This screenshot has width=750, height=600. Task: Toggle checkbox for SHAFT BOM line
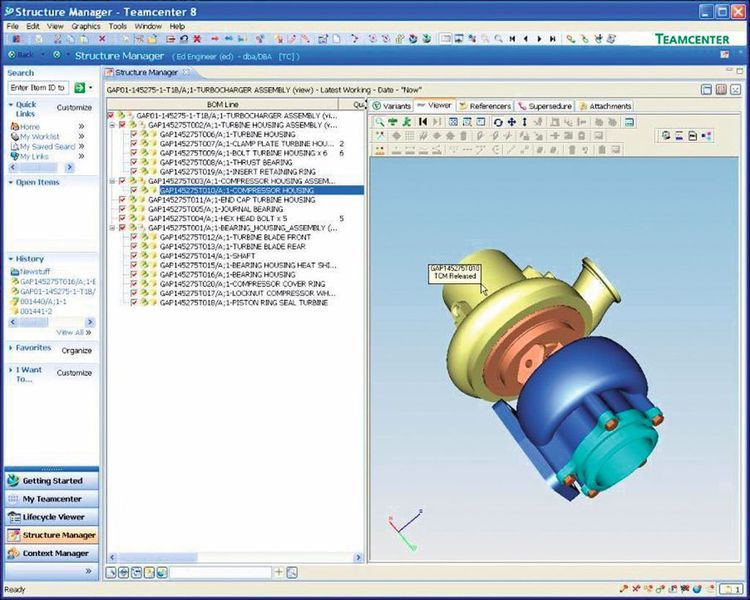tap(134, 255)
